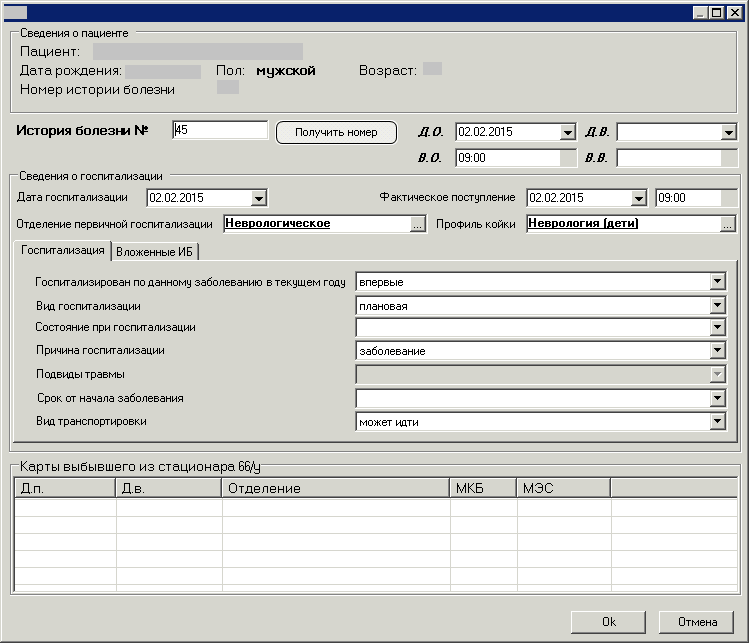Image resolution: width=749 pixels, height=643 pixels.
Task: Click the spinner beside the 'В.О.' time
Action: click(568, 158)
